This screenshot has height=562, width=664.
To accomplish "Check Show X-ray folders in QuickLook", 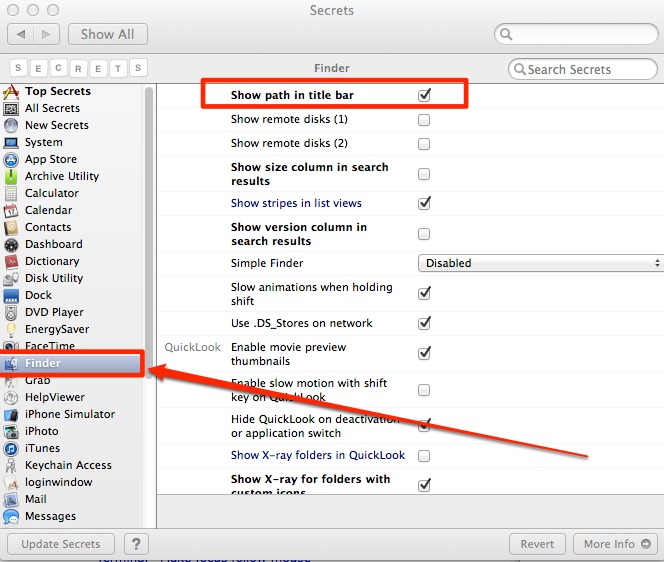I will click(424, 456).
